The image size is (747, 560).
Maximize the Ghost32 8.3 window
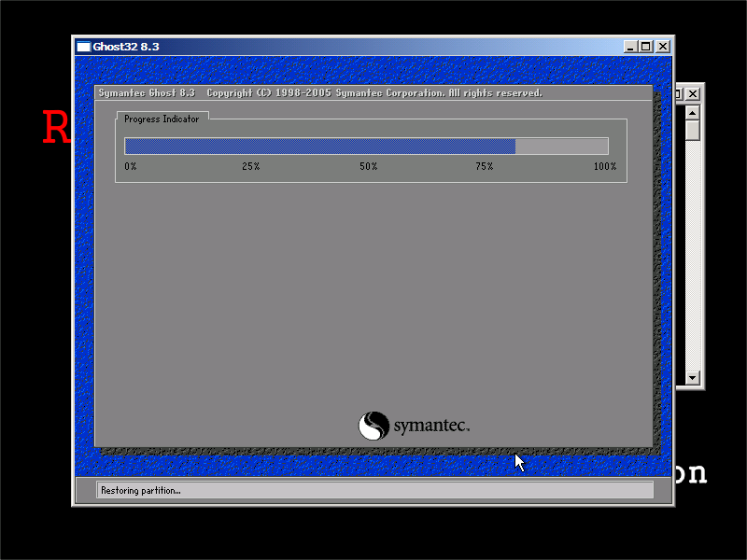tap(645, 47)
